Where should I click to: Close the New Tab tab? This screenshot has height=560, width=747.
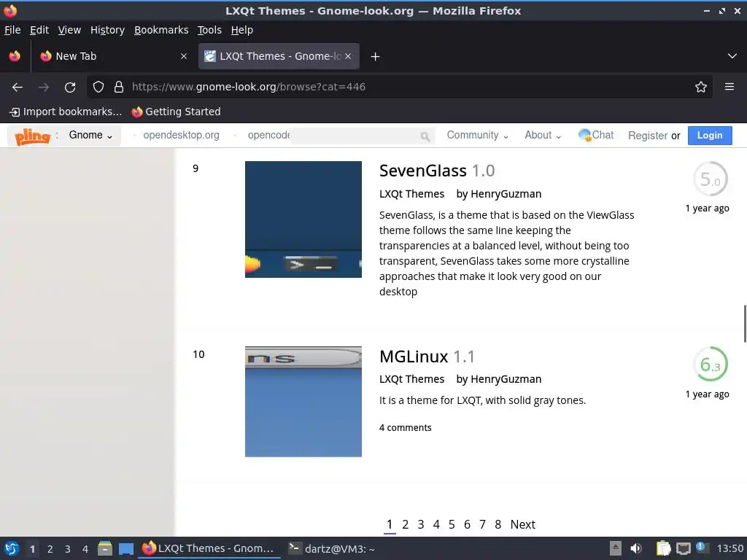click(183, 56)
